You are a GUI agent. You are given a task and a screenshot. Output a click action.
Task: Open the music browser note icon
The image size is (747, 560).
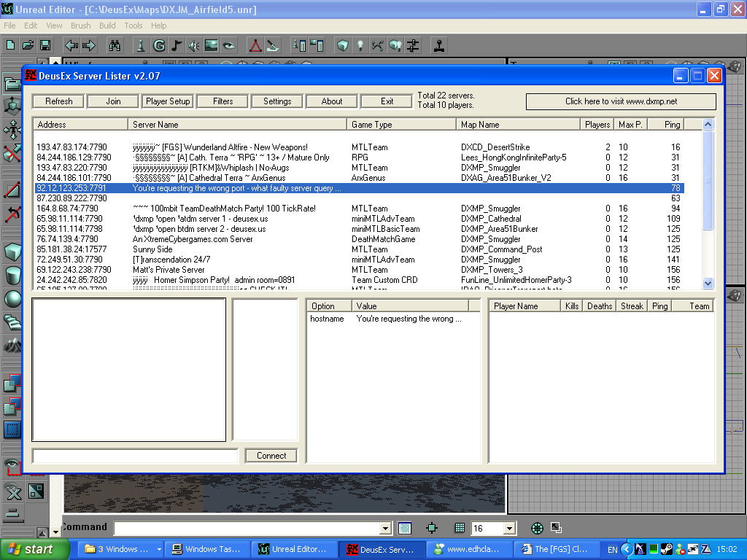(x=177, y=46)
